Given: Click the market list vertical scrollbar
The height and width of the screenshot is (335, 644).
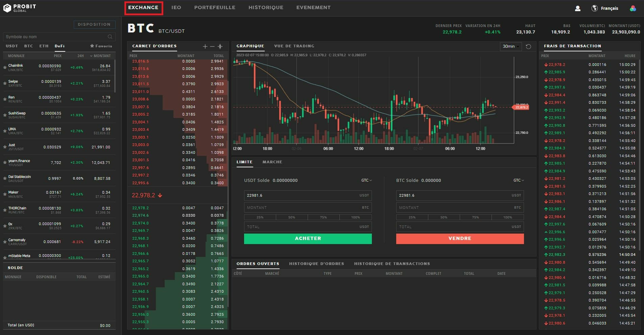Looking at the screenshot, I should tap(115, 76).
